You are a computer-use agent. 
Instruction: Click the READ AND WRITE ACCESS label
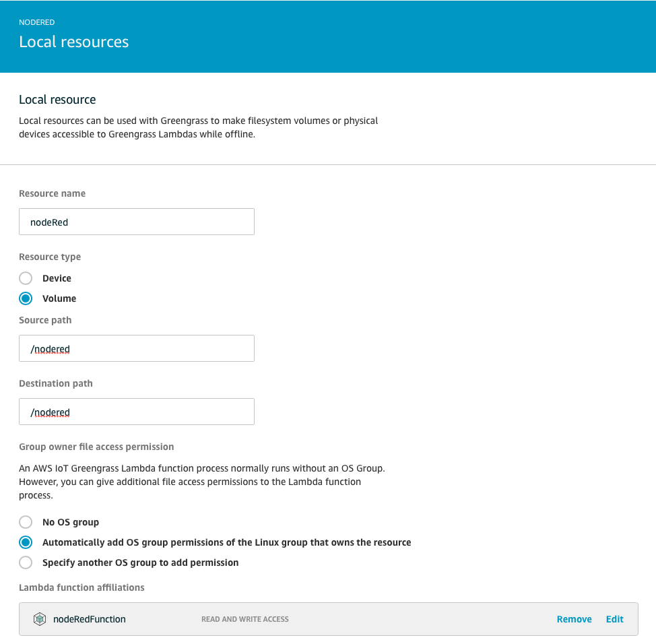tap(245, 619)
